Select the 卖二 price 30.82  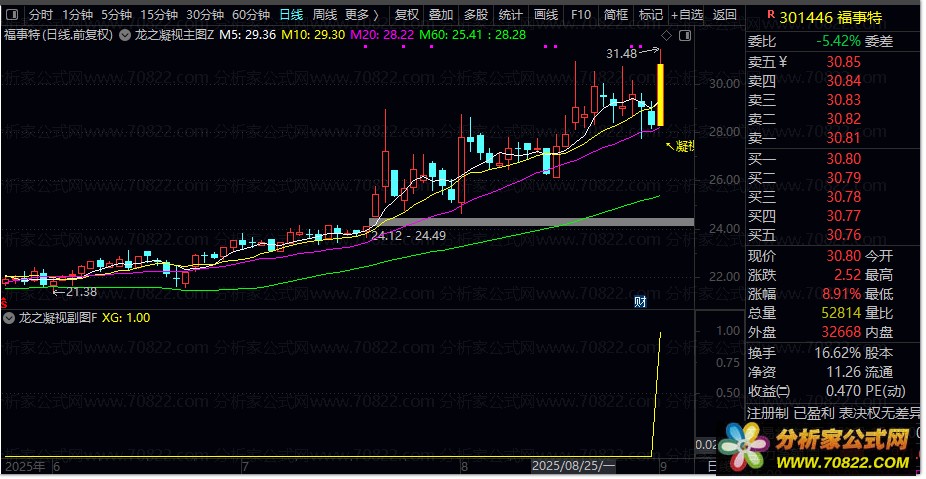(843, 119)
